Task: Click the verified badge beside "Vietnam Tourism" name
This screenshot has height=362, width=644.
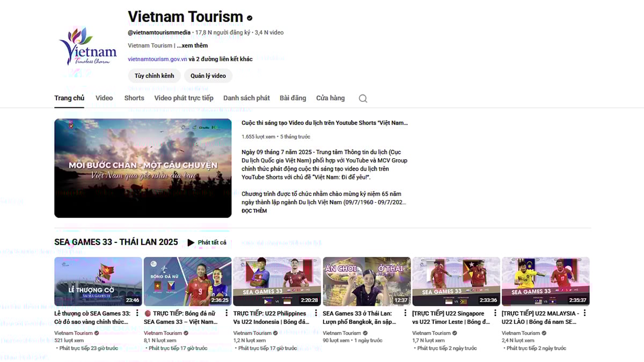Action: 248,17
